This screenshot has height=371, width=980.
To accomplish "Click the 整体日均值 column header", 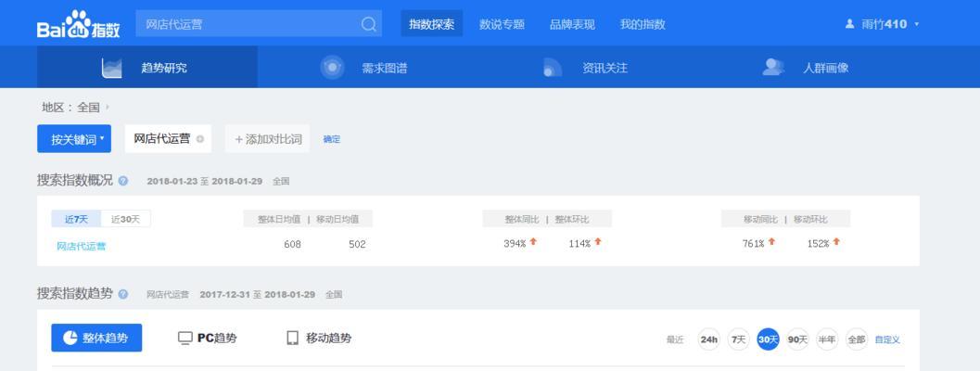I will click(279, 219).
